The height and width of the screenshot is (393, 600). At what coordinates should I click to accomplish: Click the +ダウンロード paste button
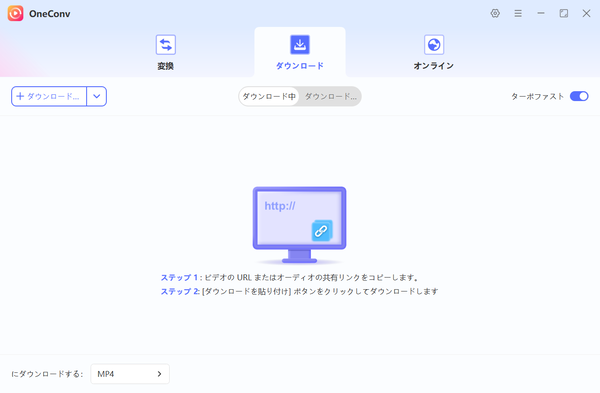pos(49,96)
